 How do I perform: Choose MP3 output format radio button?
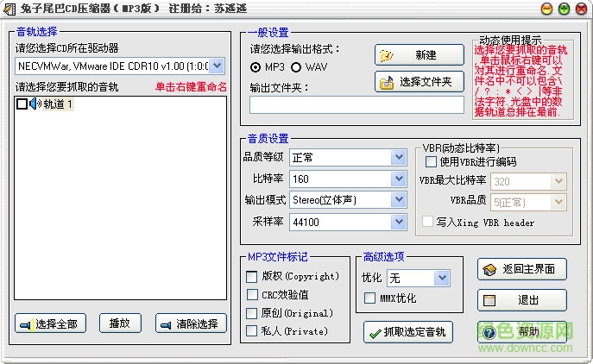click(x=255, y=67)
